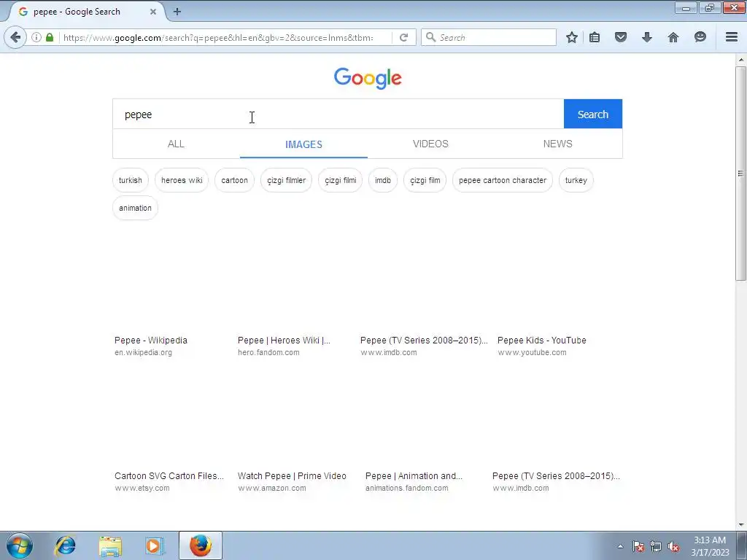Open Windows Explorer folder on taskbar

pos(110,545)
